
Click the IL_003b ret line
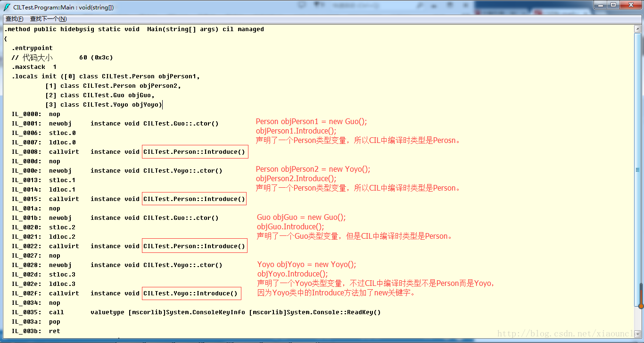point(36,331)
